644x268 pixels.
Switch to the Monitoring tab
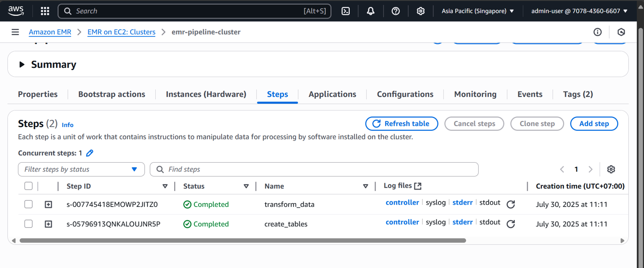click(475, 94)
